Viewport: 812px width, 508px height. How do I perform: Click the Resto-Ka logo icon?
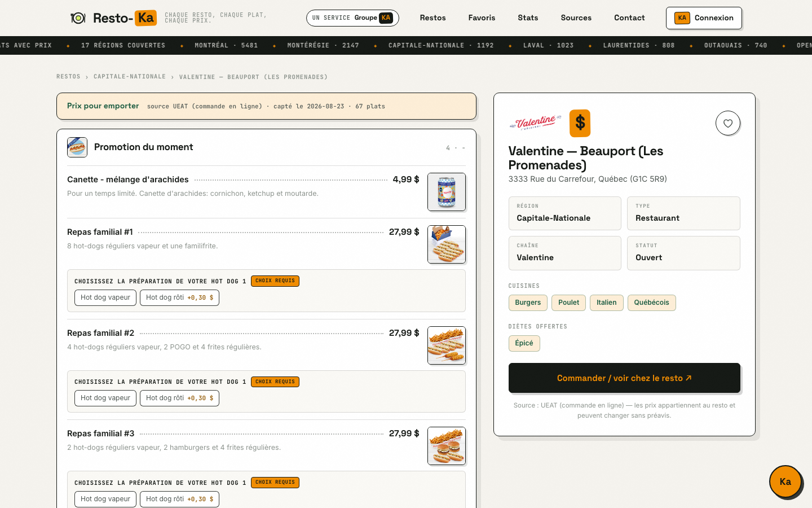click(x=78, y=18)
